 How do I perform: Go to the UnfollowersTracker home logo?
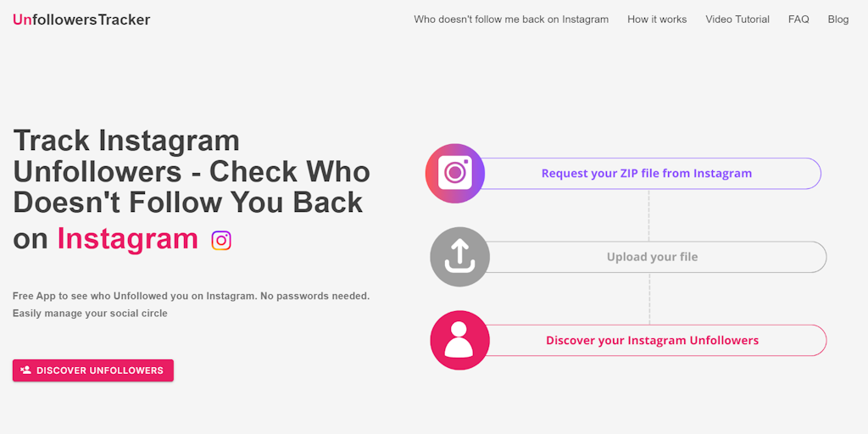[81, 19]
